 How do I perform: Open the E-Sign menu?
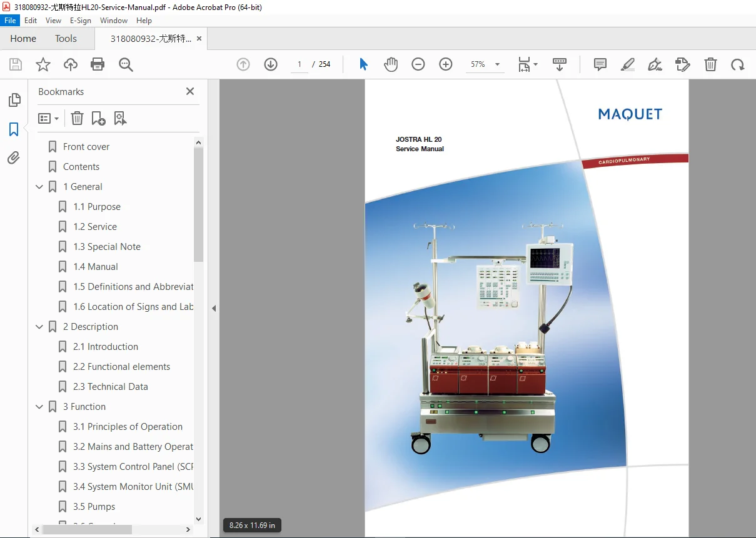tap(81, 21)
